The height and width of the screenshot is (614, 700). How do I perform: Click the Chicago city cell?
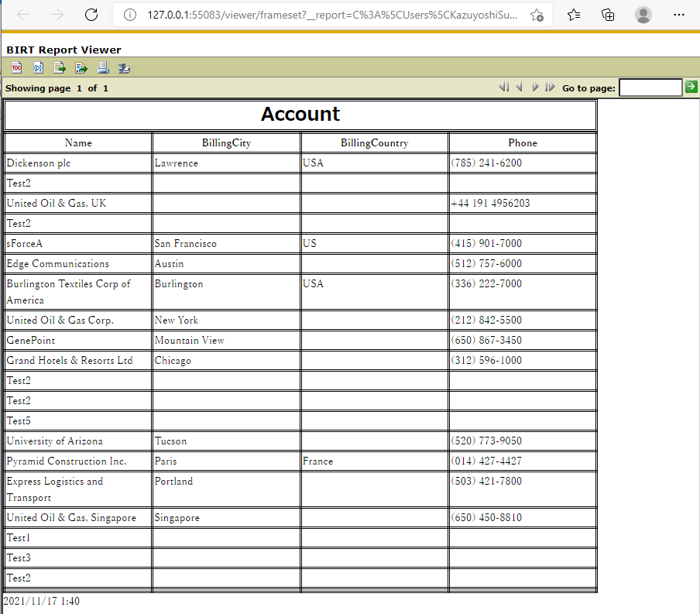click(x=226, y=360)
